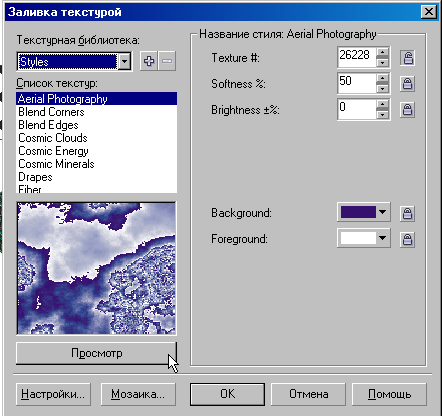Open the Styles texture library dropdown

coord(124,61)
